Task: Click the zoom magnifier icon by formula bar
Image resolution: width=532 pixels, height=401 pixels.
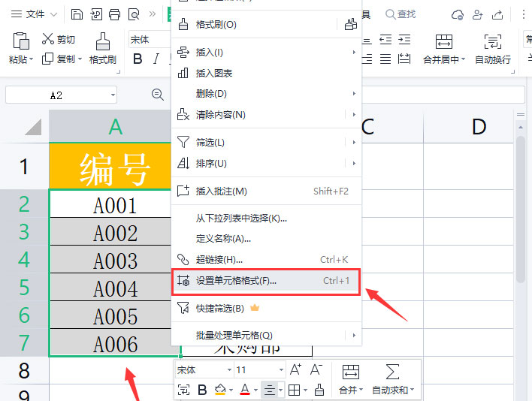Action: click(x=158, y=95)
